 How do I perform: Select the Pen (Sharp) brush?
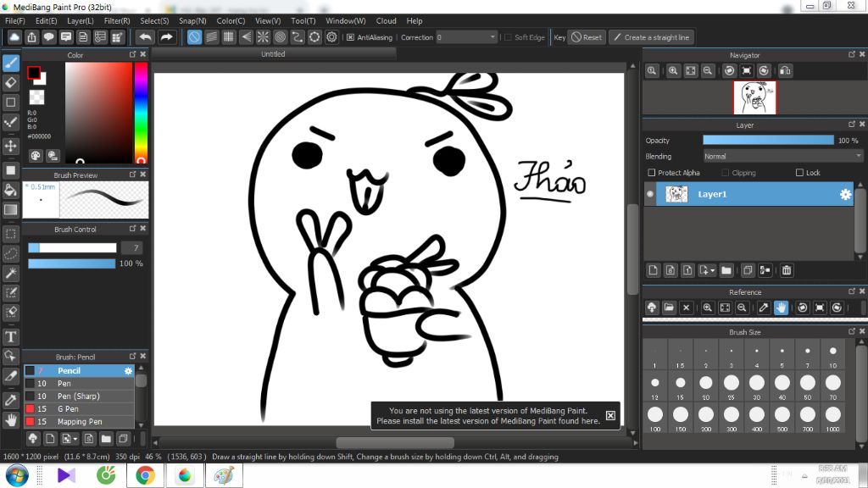coord(79,396)
